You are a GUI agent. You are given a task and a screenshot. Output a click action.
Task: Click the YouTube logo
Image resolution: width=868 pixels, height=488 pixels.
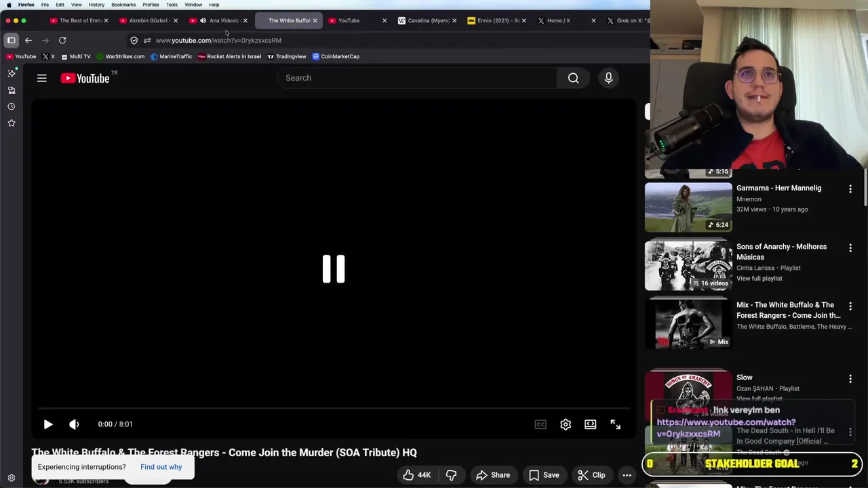85,78
